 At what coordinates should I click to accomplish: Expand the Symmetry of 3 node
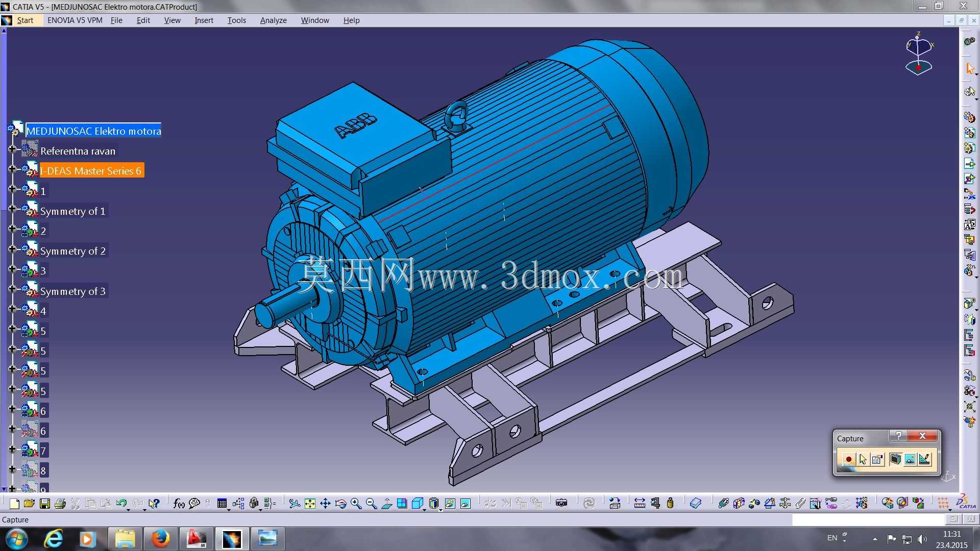12,289
